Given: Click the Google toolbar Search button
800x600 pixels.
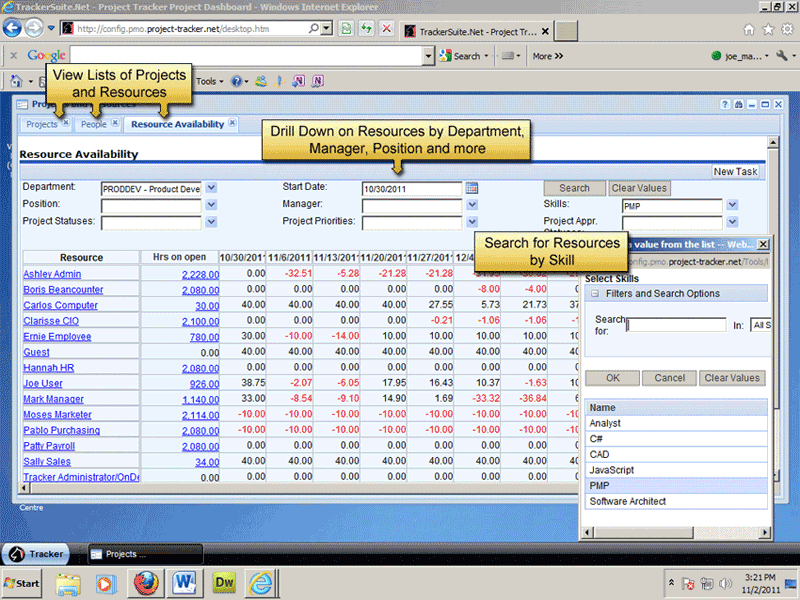Looking at the screenshot, I should pyautogui.click(x=463, y=56).
